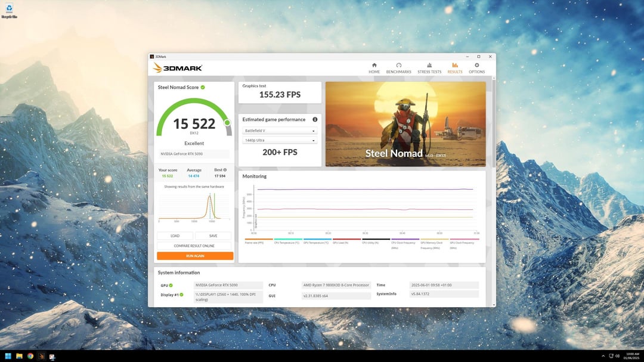Click the 155.23 FPS graphics test value
644x362 pixels.
click(x=280, y=95)
